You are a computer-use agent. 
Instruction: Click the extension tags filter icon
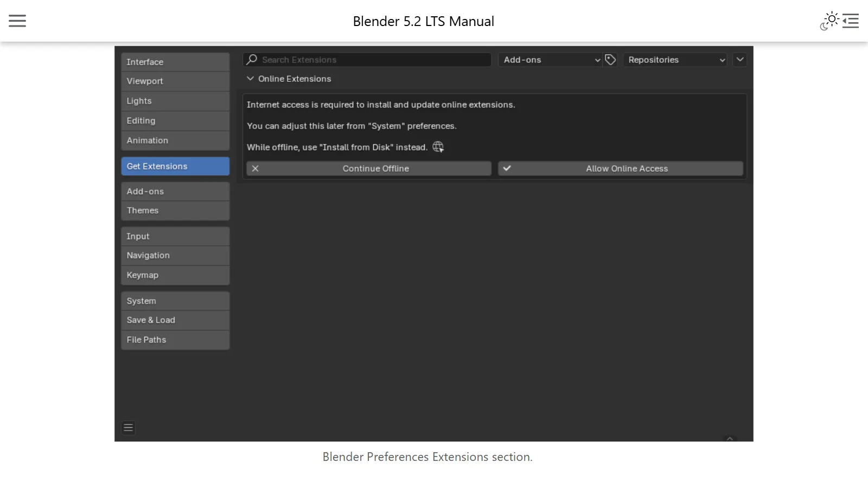[610, 60]
